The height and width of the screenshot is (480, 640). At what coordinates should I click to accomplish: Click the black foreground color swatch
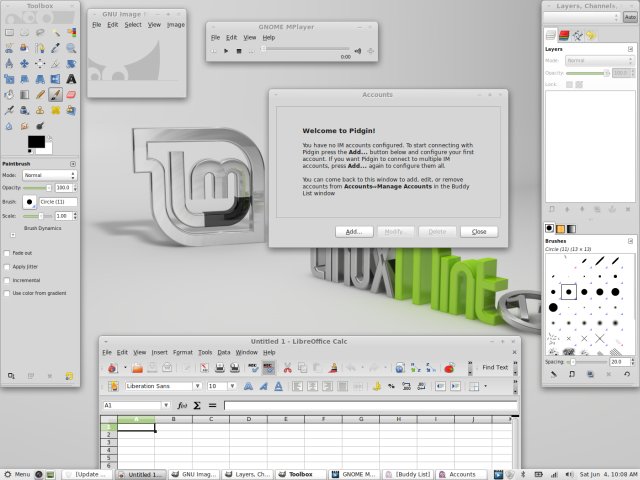pos(36,142)
